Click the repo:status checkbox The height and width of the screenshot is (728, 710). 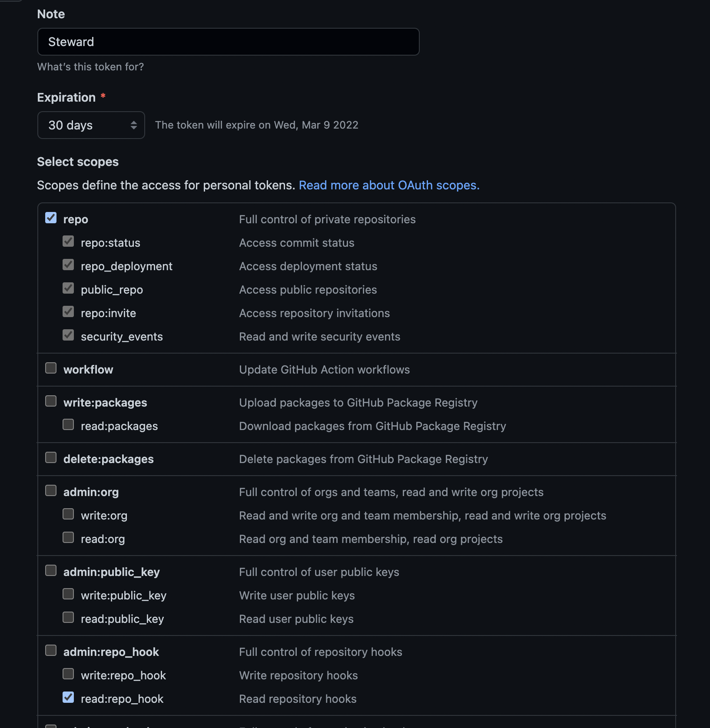(68, 241)
